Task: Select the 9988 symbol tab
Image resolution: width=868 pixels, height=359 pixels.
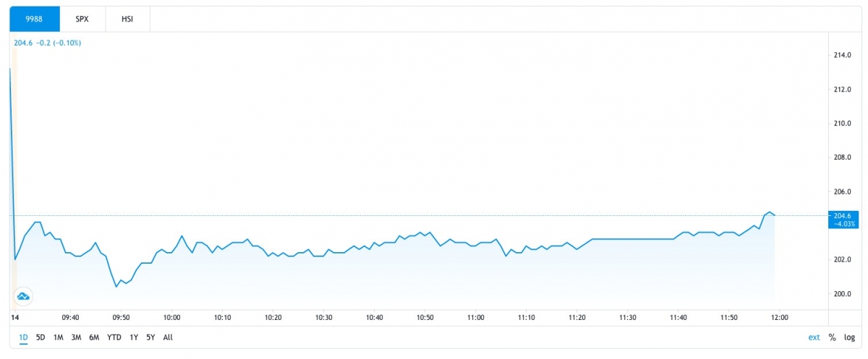Action: pyautogui.click(x=34, y=19)
